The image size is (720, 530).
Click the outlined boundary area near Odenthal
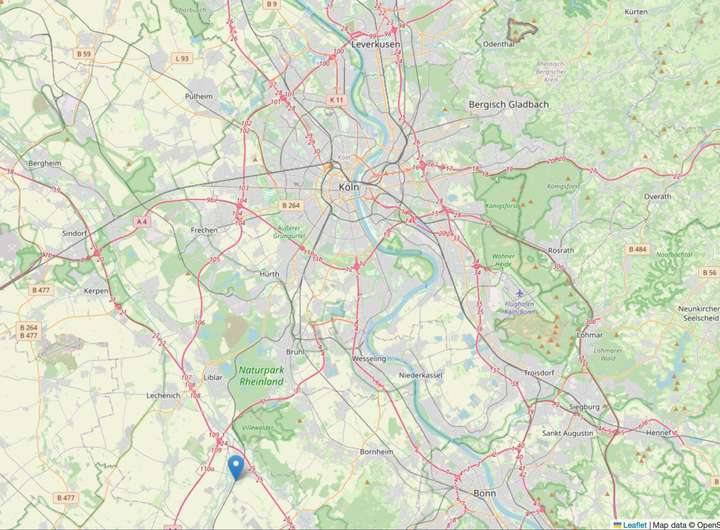[522, 30]
